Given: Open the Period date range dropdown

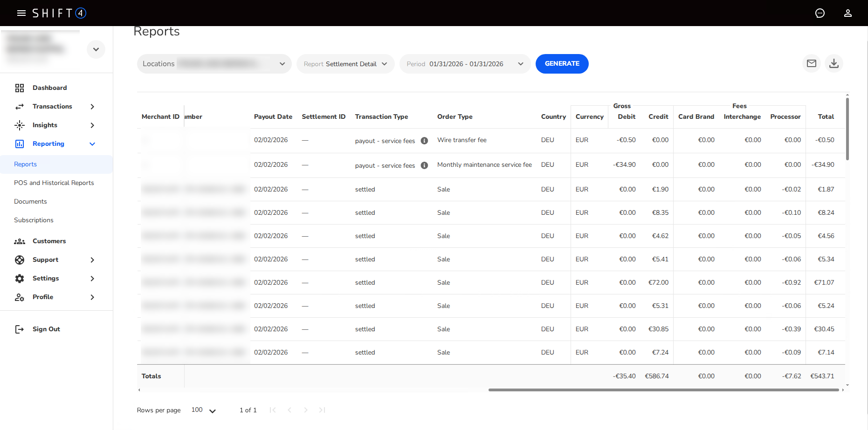Looking at the screenshot, I should pos(465,64).
